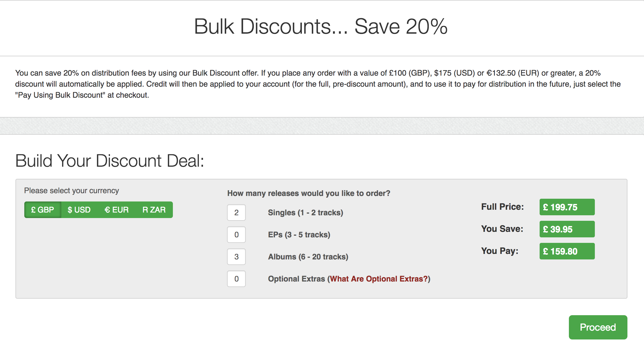Click the R symbol on ZAR button
This screenshot has height=361, width=644.
click(145, 210)
